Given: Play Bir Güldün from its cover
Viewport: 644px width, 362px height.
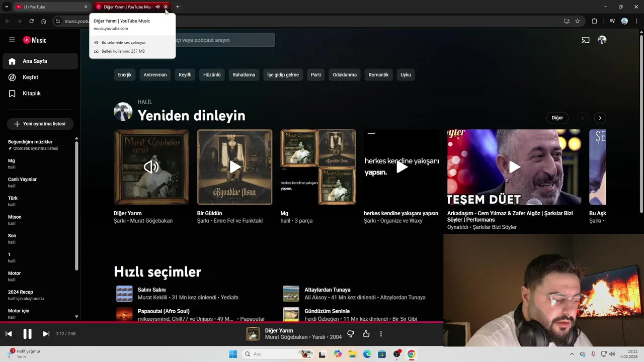Looking at the screenshot, I should click(x=235, y=167).
